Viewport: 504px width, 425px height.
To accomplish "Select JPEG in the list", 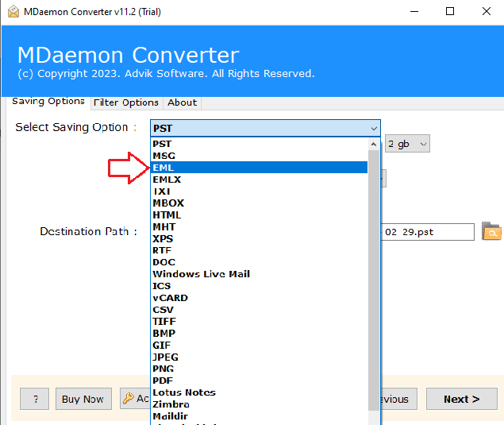I will click(x=259, y=357).
